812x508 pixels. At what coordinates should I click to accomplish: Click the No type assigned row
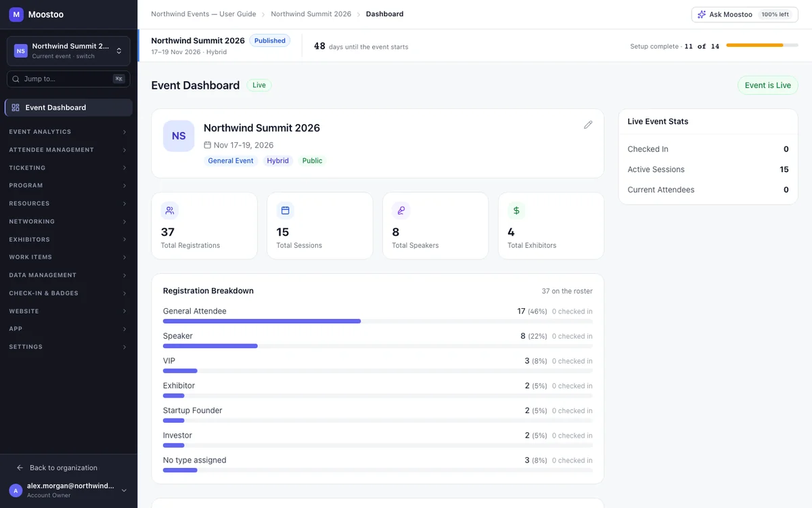coord(378,464)
